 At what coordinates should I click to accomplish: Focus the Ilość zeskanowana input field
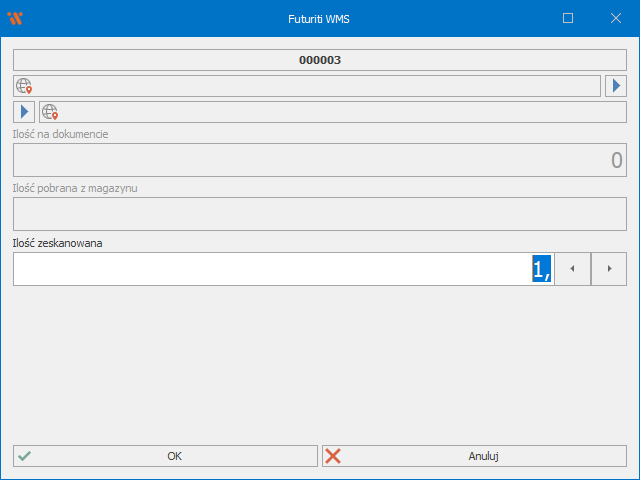pyautogui.click(x=270, y=269)
